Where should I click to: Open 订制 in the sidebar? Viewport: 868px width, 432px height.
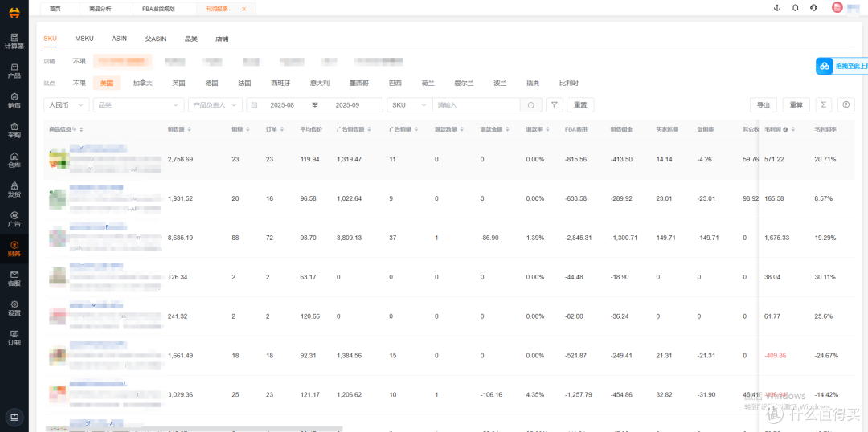14,339
